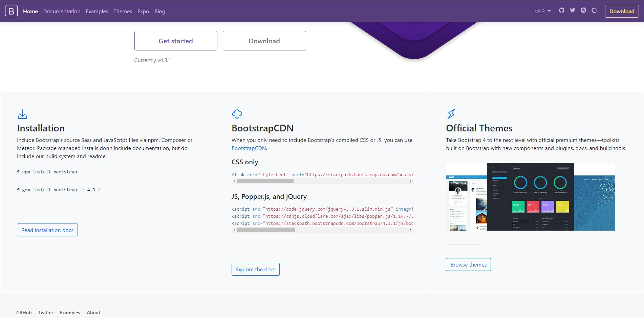Open the Documentation nav item
Viewport: 644px width, 318px height.
click(62, 11)
